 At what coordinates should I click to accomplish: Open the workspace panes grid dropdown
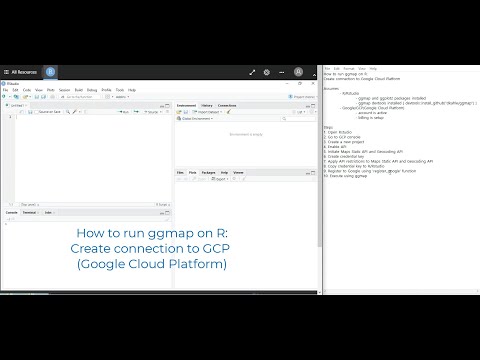[109, 97]
